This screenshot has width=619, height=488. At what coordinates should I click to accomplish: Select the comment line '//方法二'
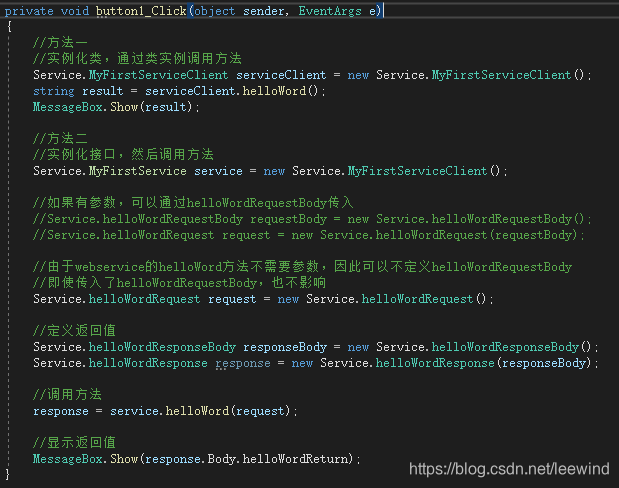60,139
